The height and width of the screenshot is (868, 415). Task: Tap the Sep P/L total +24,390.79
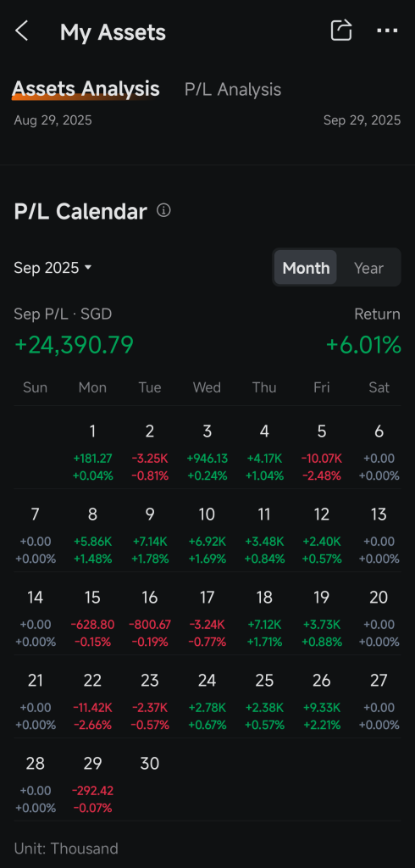tap(74, 345)
